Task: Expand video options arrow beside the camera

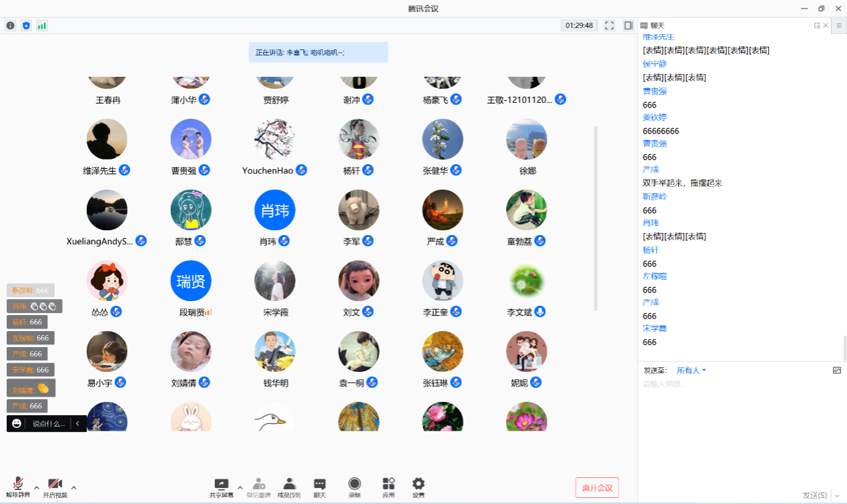Action: 73,487
